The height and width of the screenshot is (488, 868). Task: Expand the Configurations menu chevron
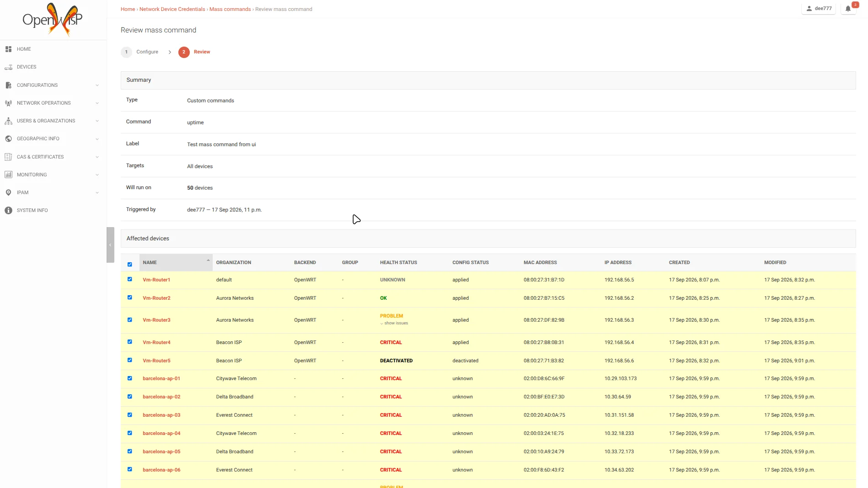coord(97,85)
